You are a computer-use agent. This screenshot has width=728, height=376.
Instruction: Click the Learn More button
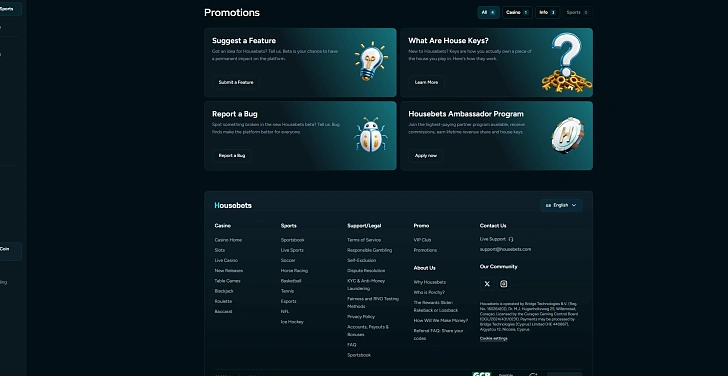click(x=426, y=82)
